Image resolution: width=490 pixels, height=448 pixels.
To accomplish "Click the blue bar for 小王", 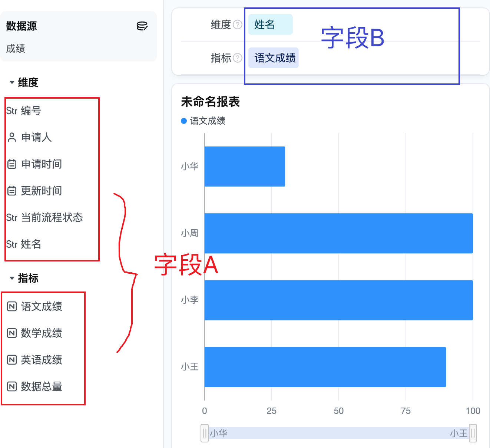I will pos(325,367).
